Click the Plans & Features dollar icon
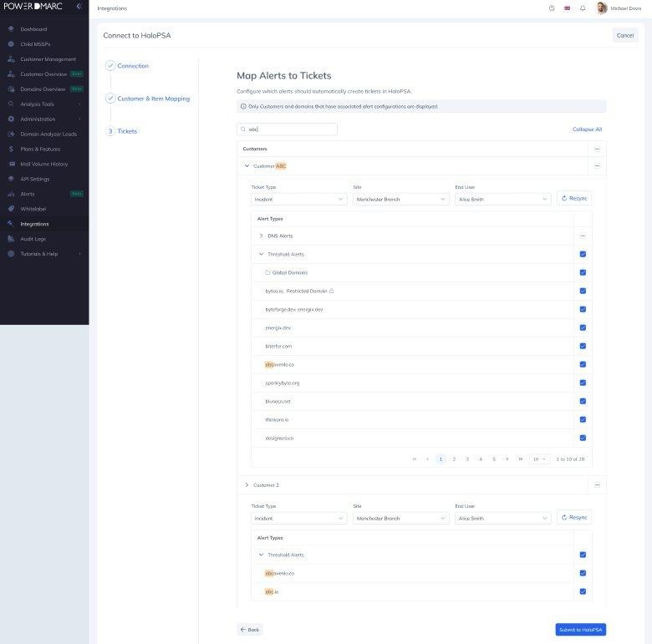 pos(11,149)
